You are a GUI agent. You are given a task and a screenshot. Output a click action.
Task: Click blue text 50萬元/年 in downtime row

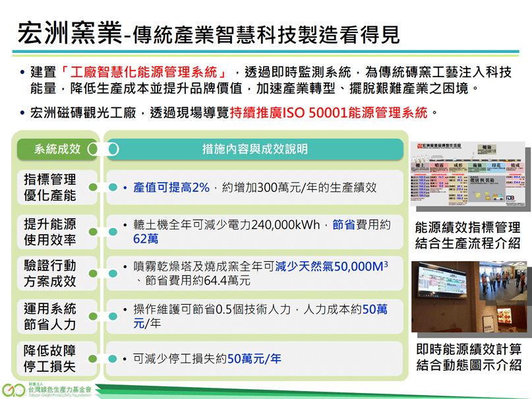coord(254,359)
